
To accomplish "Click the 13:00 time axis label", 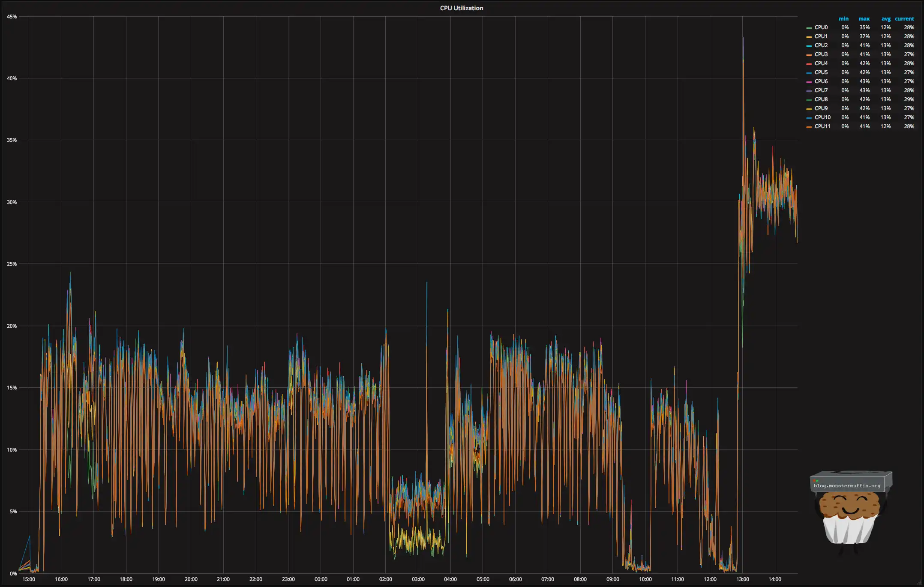I will [742, 579].
